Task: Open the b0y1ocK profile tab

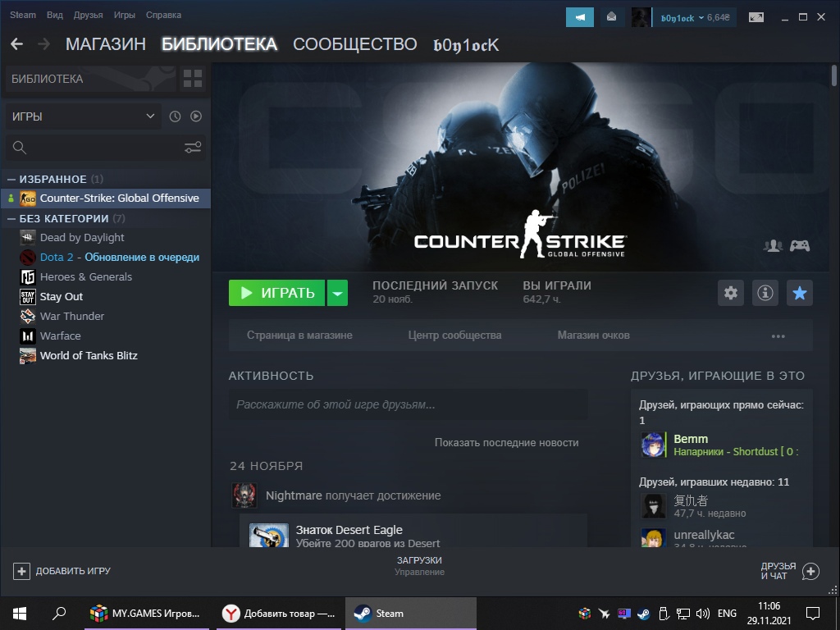Action: tap(466, 45)
